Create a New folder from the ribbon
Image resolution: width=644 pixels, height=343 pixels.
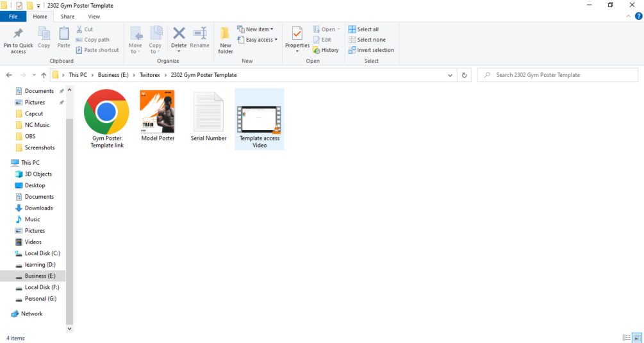click(x=225, y=40)
